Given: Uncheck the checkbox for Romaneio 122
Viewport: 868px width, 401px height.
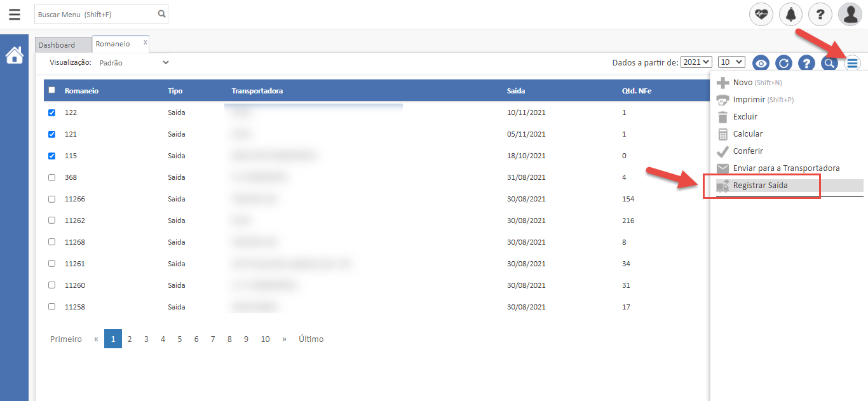Looking at the screenshot, I should (x=52, y=112).
